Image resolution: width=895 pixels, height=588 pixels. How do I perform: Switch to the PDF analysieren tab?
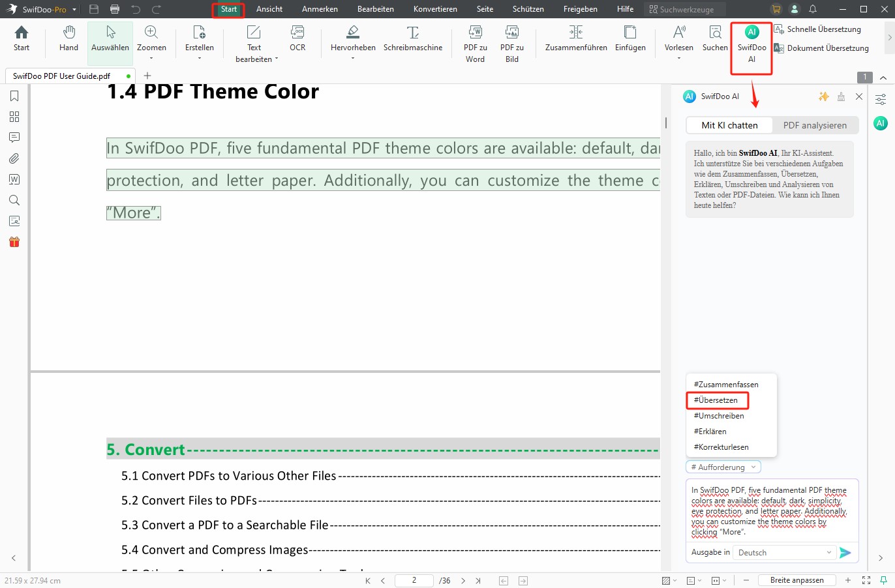tap(815, 125)
